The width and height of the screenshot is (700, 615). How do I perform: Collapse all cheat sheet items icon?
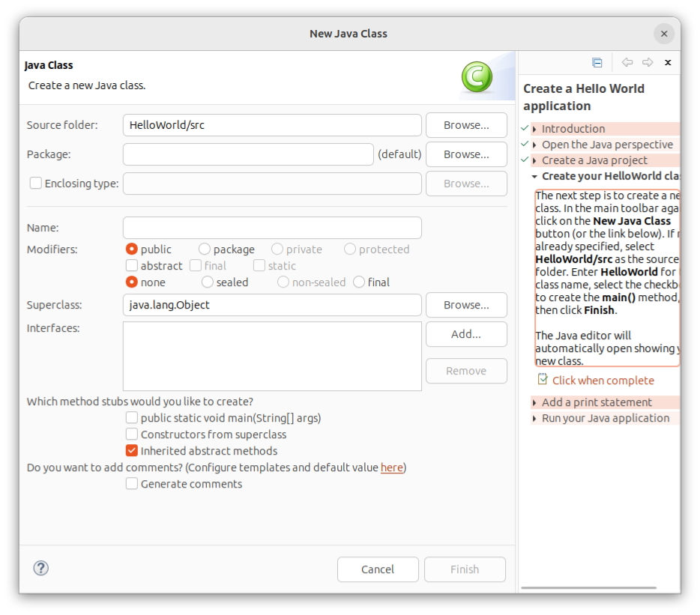tap(597, 62)
